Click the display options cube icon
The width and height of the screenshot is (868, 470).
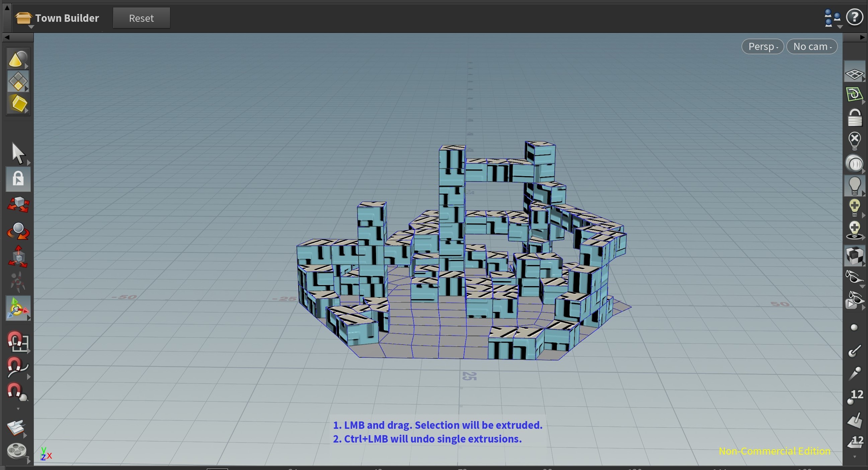(x=855, y=256)
